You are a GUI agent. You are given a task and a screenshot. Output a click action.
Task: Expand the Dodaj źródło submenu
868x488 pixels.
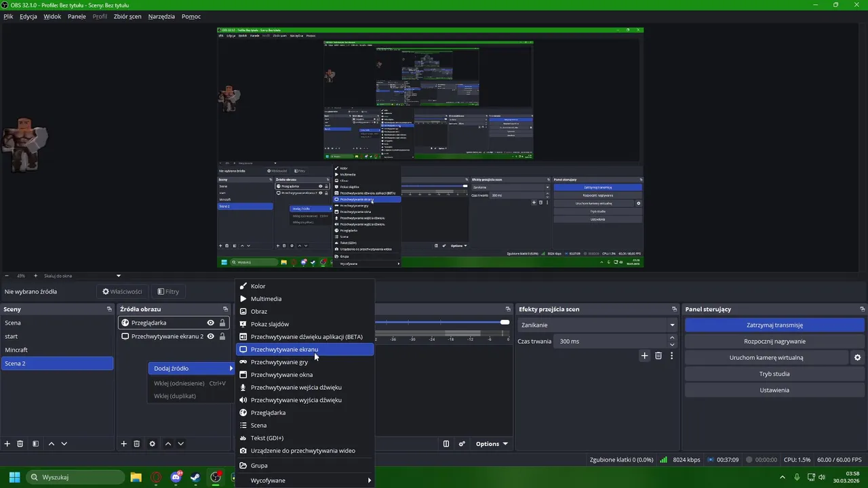pyautogui.click(x=193, y=368)
